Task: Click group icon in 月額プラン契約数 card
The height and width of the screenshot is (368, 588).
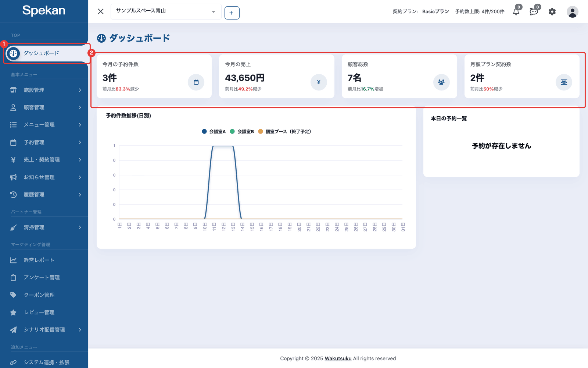Action: [564, 82]
